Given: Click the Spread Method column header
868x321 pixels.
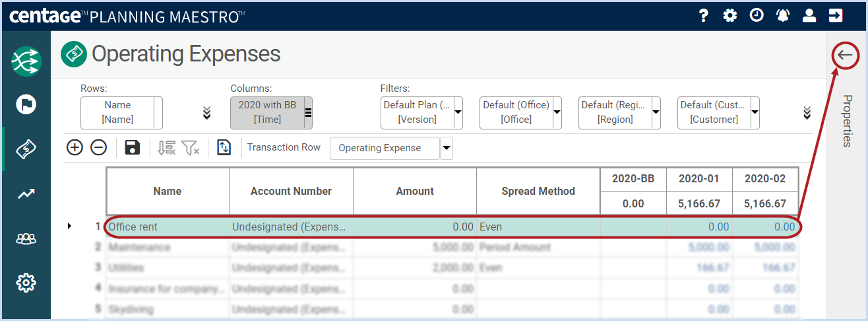Looking at the screenshot, I should point(538,191).
